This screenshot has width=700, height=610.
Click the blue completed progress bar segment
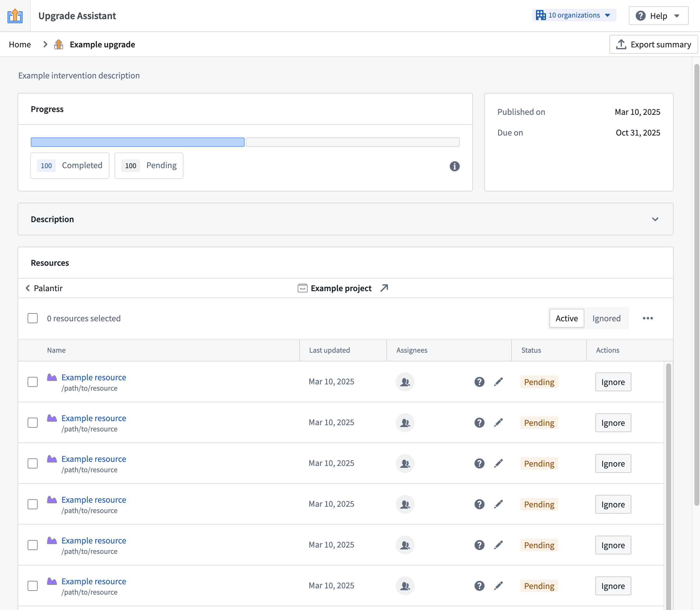[x=137, y=142]
